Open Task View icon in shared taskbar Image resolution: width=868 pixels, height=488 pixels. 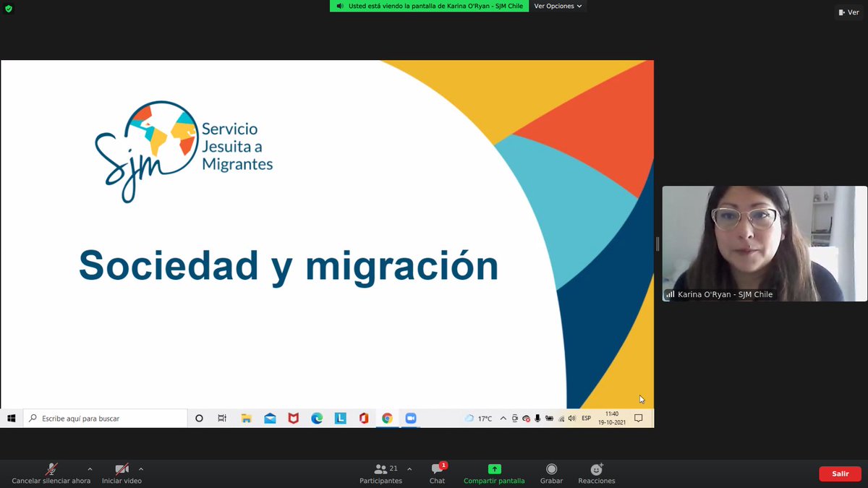pos(222,418)
